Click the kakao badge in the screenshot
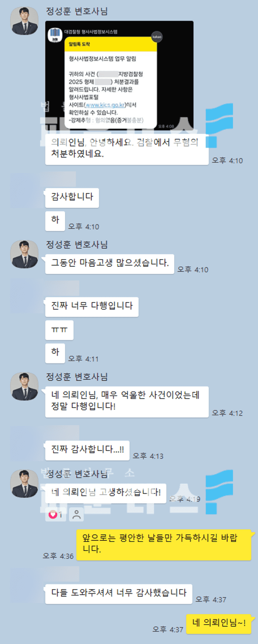The height and width of the screenshot is (644, 258). click(157, 37)
